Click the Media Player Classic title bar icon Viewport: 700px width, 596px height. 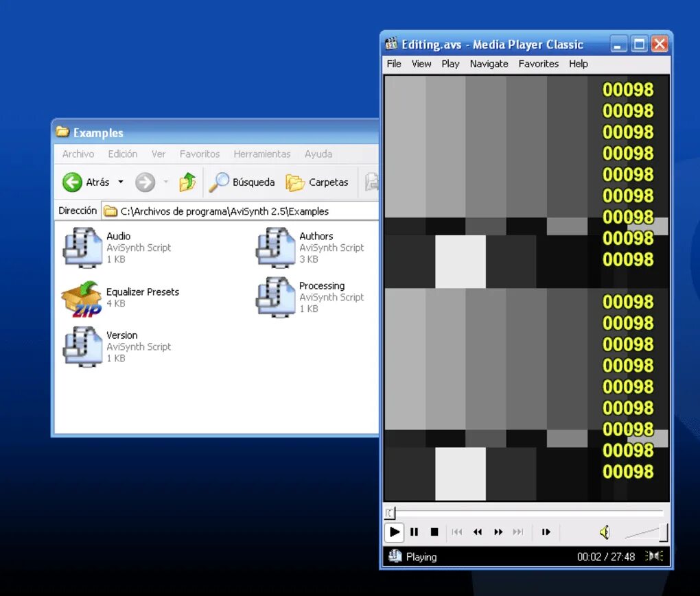pyautogui.click(x=391, y=44)
